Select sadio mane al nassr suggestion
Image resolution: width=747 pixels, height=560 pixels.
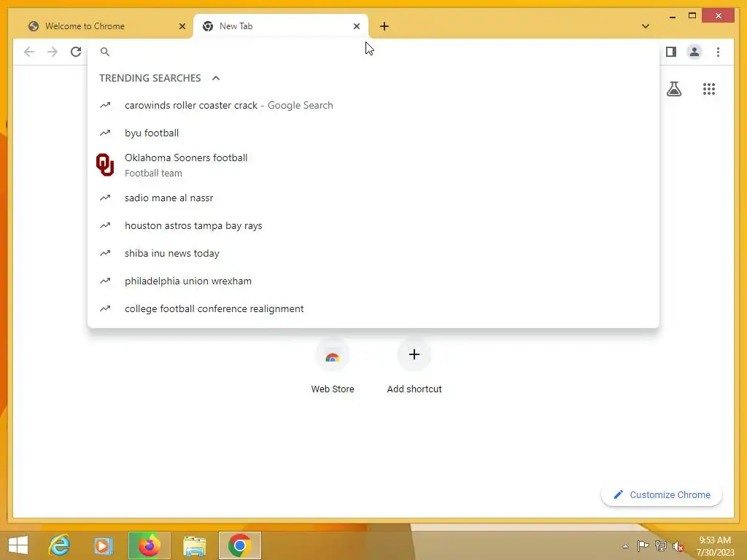[373, 198]
